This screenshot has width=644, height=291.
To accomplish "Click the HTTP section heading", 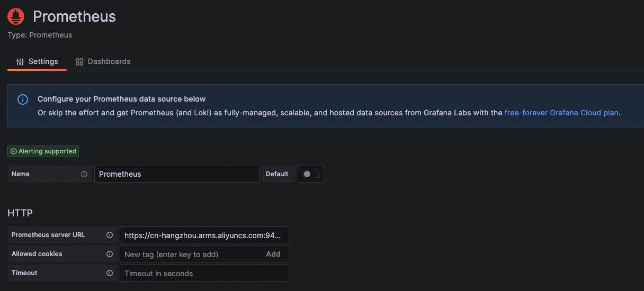I will pyautogui.click(x=20, y=213).
